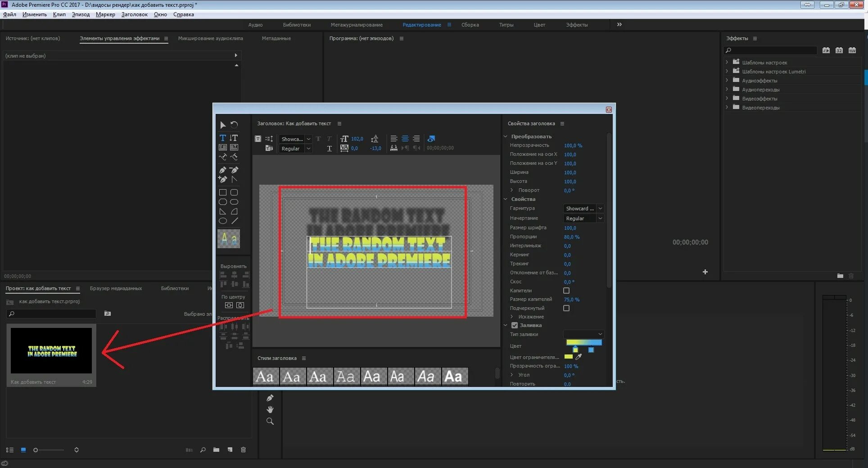Pick the Selection arrow tool in the title designer
This screenshot has width=868, height=468.
223,125
